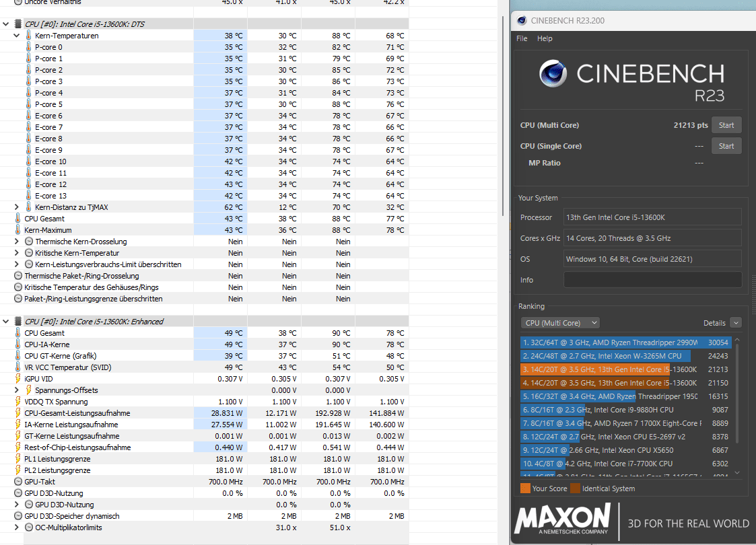756x545 pixels.
Task: Expand Kern-Leistungsverbrauchs-Limit überschritten node
Action: click(x=16, y=264)
